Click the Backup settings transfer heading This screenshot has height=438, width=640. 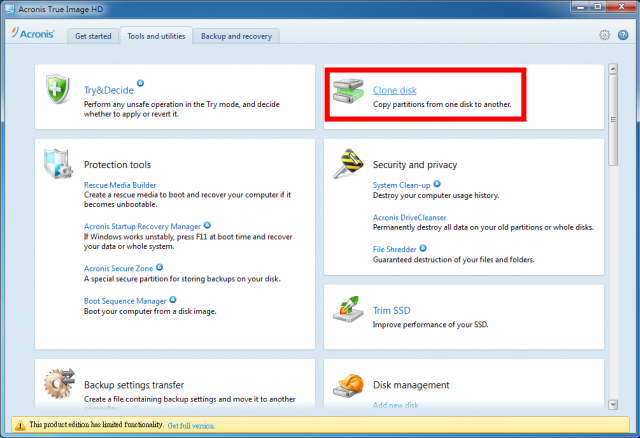pos(134,385)
